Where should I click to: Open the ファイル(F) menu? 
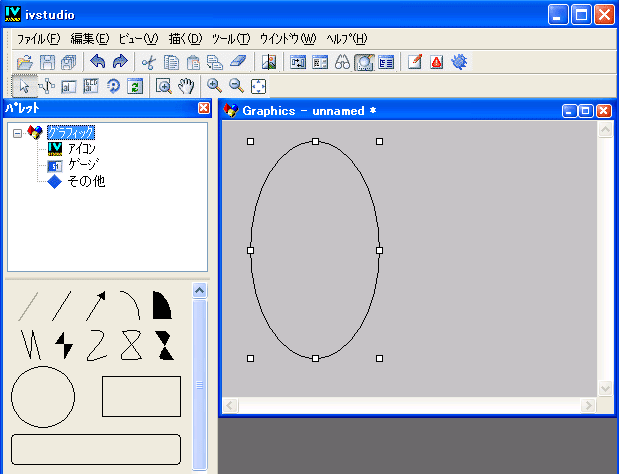pyautogui.click(x=38, y=38)
